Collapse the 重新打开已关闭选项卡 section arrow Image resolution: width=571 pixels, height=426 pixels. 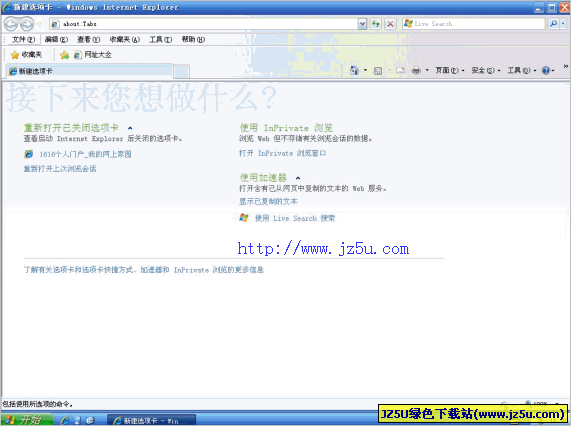[130, 128]
